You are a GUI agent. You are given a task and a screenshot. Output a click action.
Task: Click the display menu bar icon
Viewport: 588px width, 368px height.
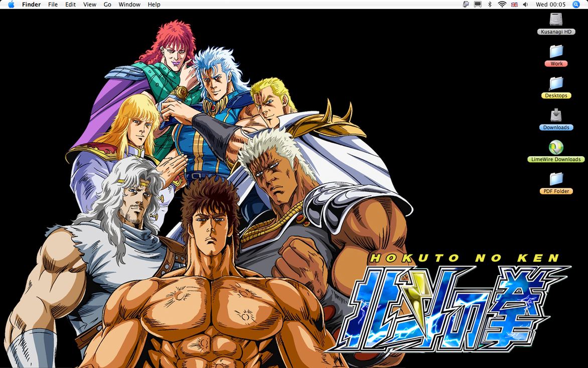478,5
